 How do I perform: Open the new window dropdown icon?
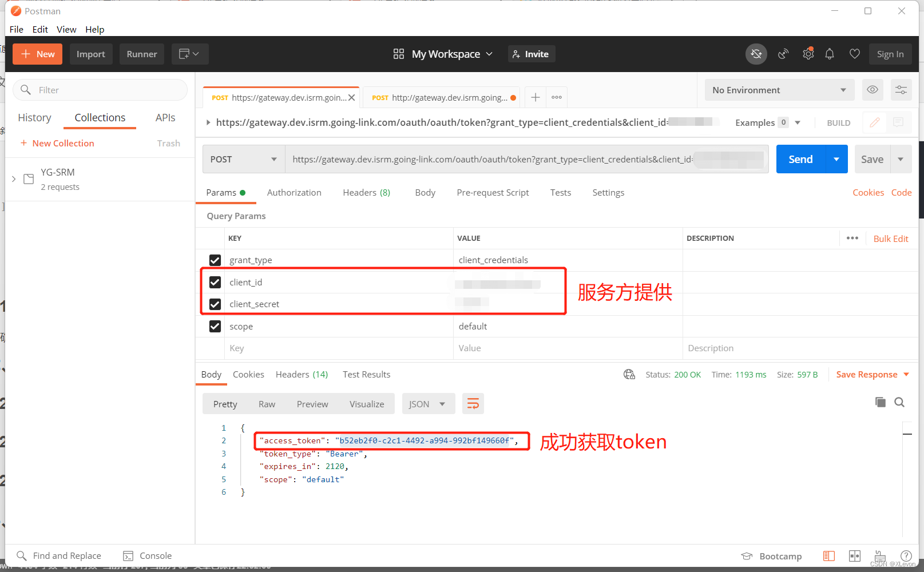(189, 54)
